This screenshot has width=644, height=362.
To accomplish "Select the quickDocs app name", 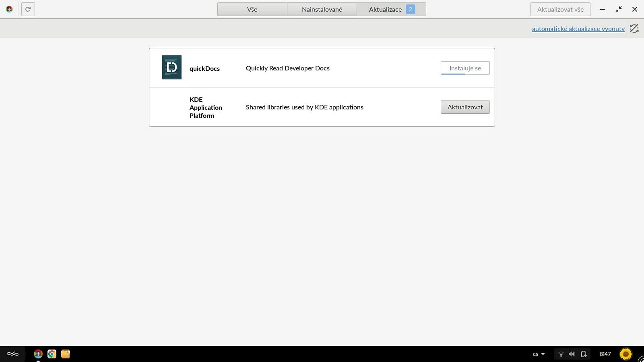I will tap(204, 68).
